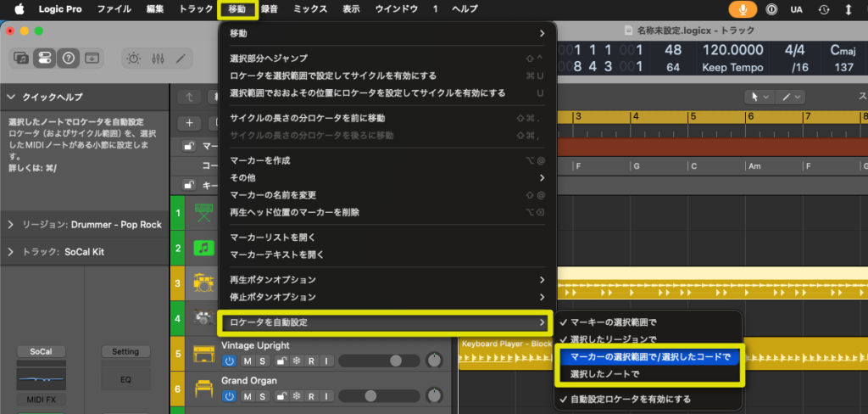868x414 pixels.
Task: Open the UA menu-bar item
Action: pos(797,9)
